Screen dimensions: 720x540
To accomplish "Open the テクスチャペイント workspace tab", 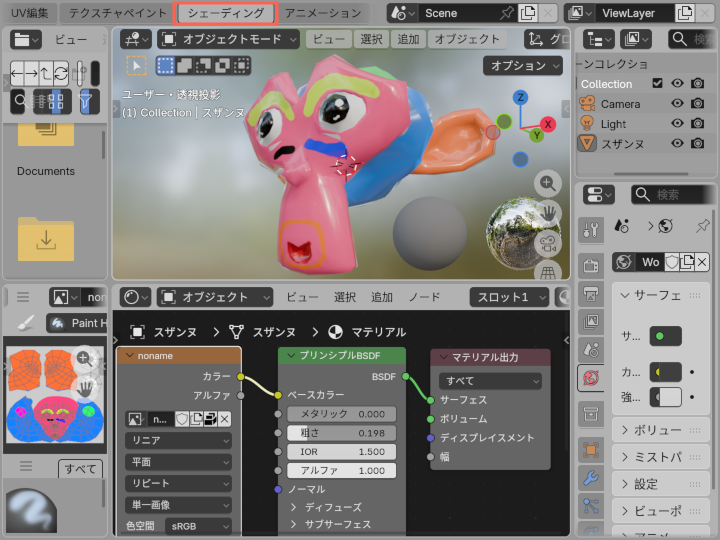I will (117, 13).
